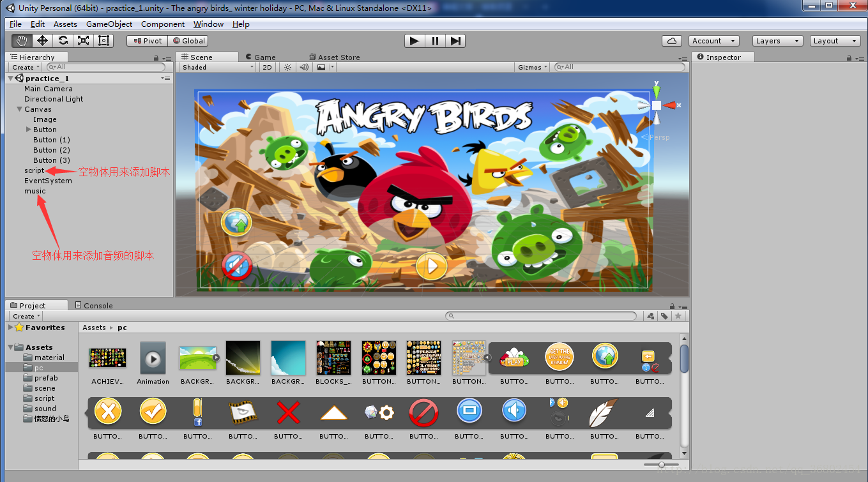Select Main Camera in Hierarchy
This screenshot has height=482, width=868.
click(49, 89)
